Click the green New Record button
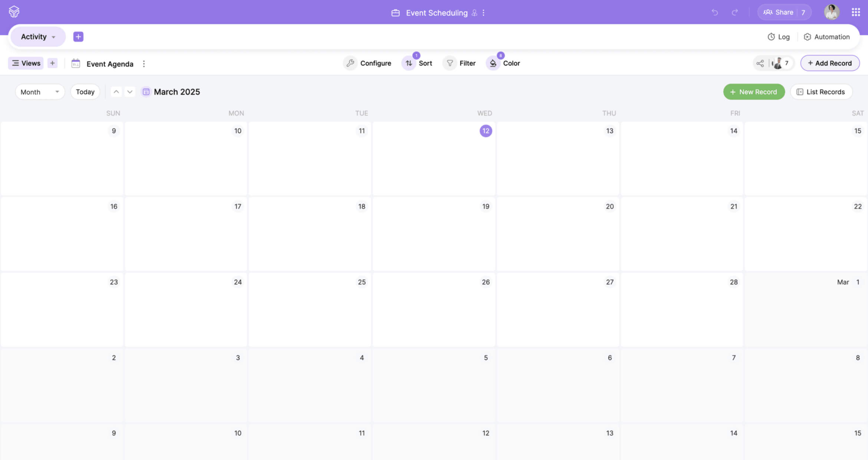Image resolution: width=868 pixels, height=460 pixels. (x=754, y=92)
